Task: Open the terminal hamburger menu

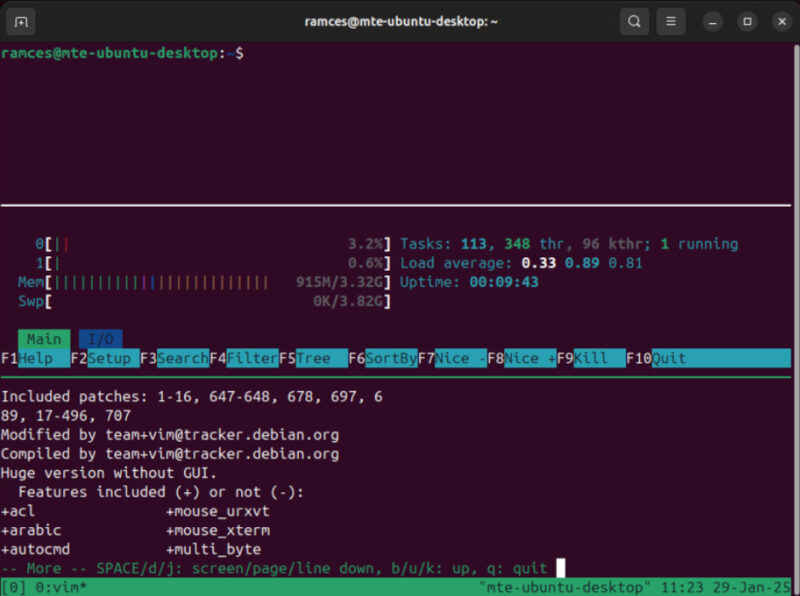Action: 670,21
